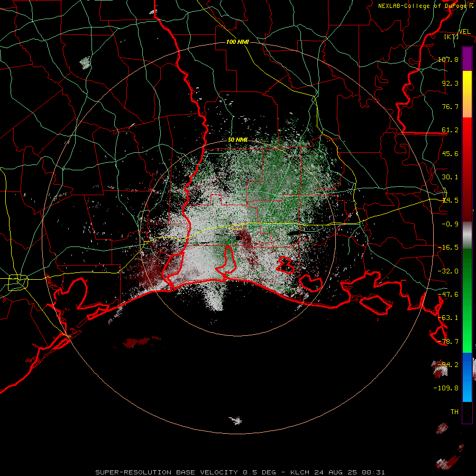The image size is (476, 476).
Task: Click the 76.7 legend value
Action: [x=450, y=106]
